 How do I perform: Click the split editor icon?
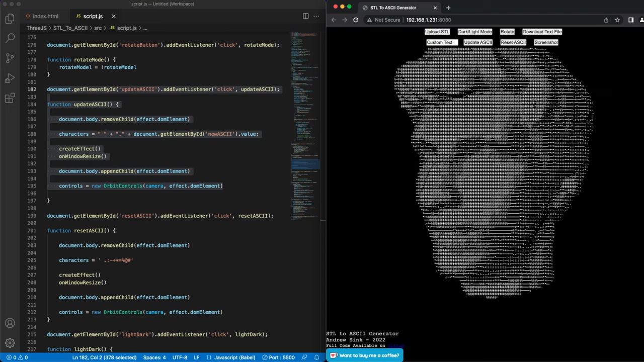(305, 16)
